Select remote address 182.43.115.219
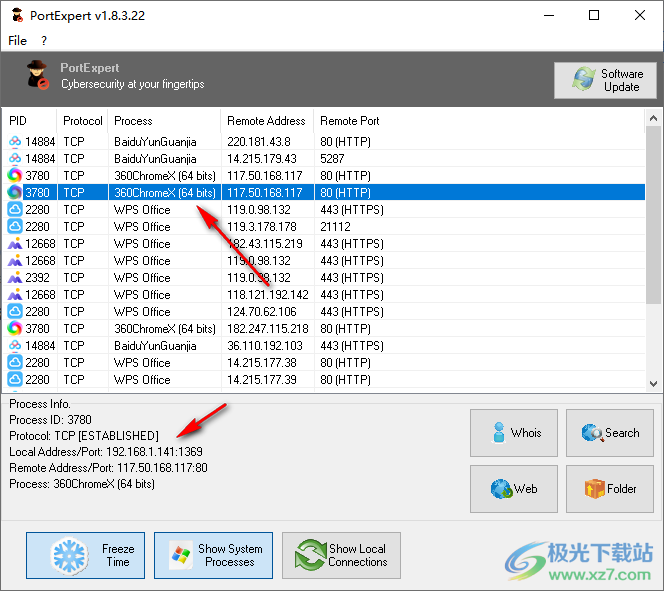The width and height of the screenshot is (664, 591). click(x=265, y=243)
